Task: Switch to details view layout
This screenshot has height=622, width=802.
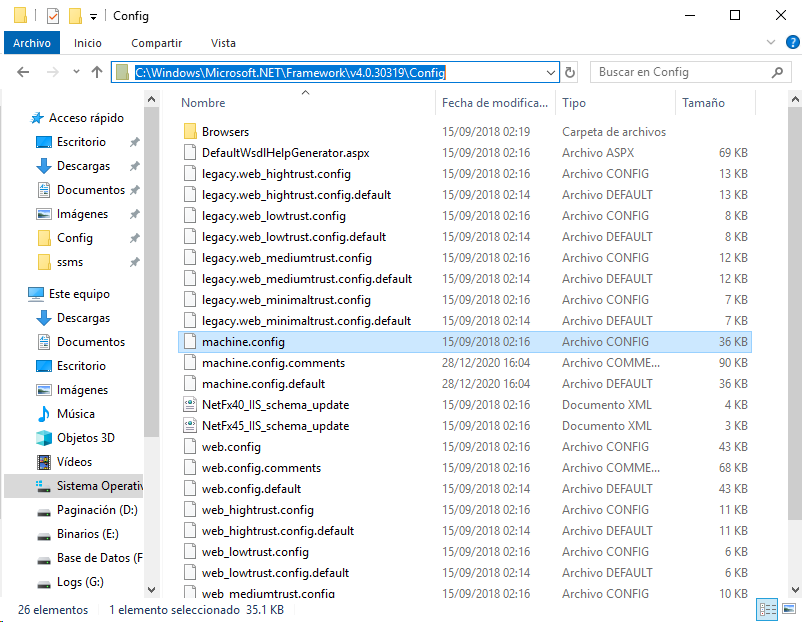Action: coord(767,609)
